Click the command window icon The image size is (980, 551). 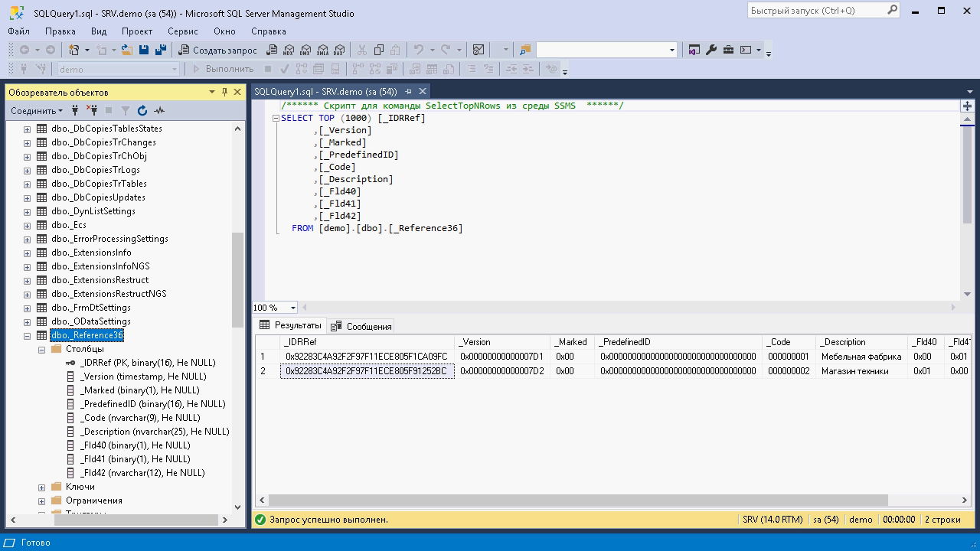click(746, 50)
